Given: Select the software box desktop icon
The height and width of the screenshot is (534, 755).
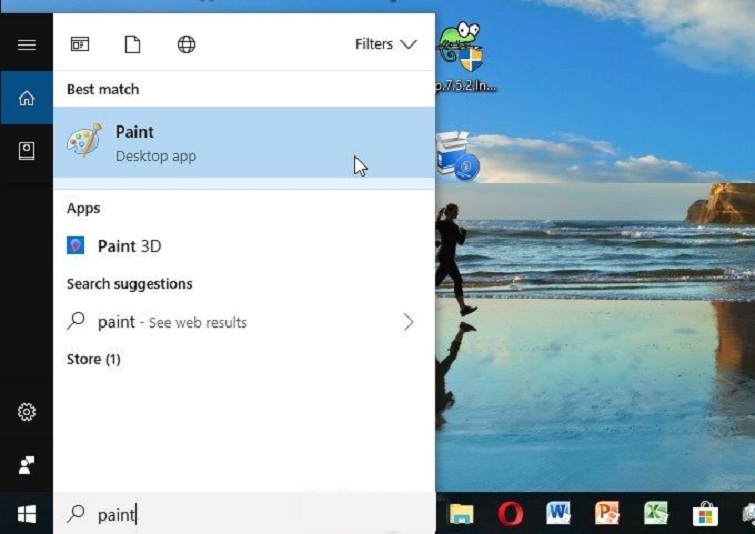Looking at the screenshot, I should [x=457, y=156].
